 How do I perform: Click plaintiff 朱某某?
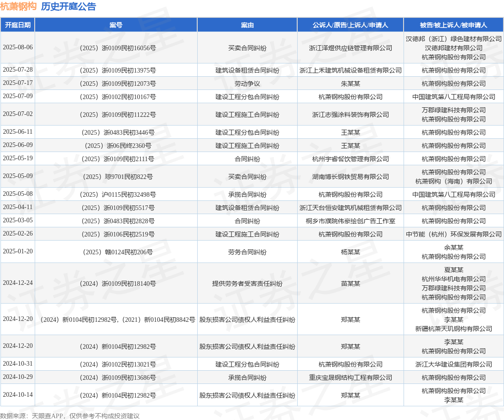tap(350, 84)
